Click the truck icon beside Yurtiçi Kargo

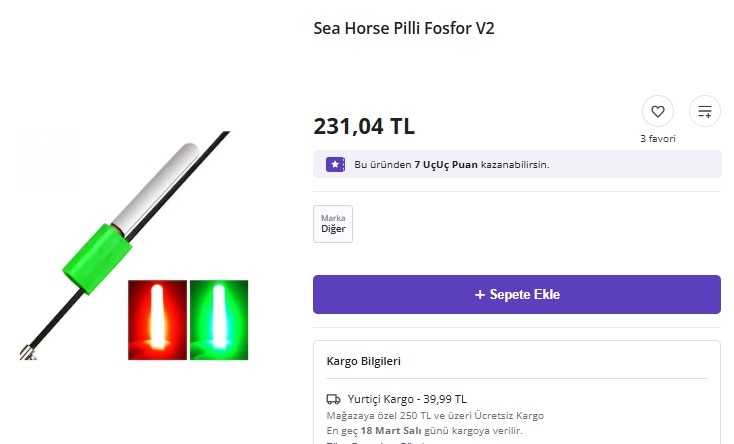point(334,399)
